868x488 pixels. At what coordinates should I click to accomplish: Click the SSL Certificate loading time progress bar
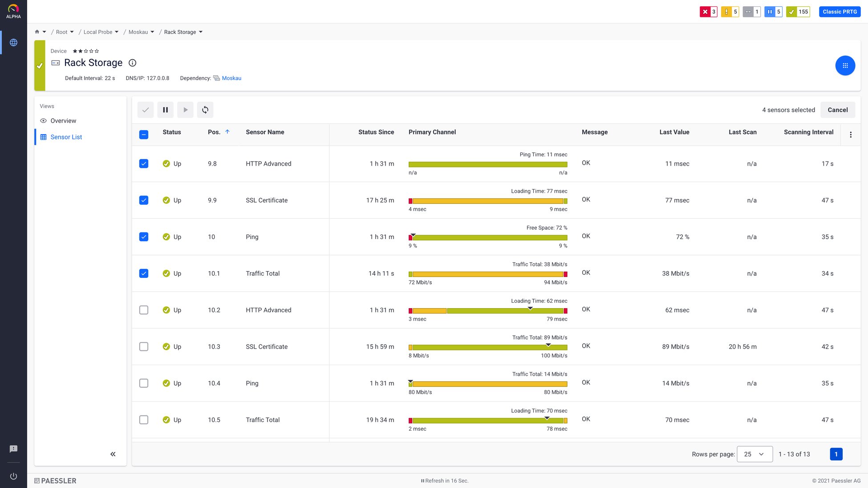pyautogui.click(x=487, y=201)
